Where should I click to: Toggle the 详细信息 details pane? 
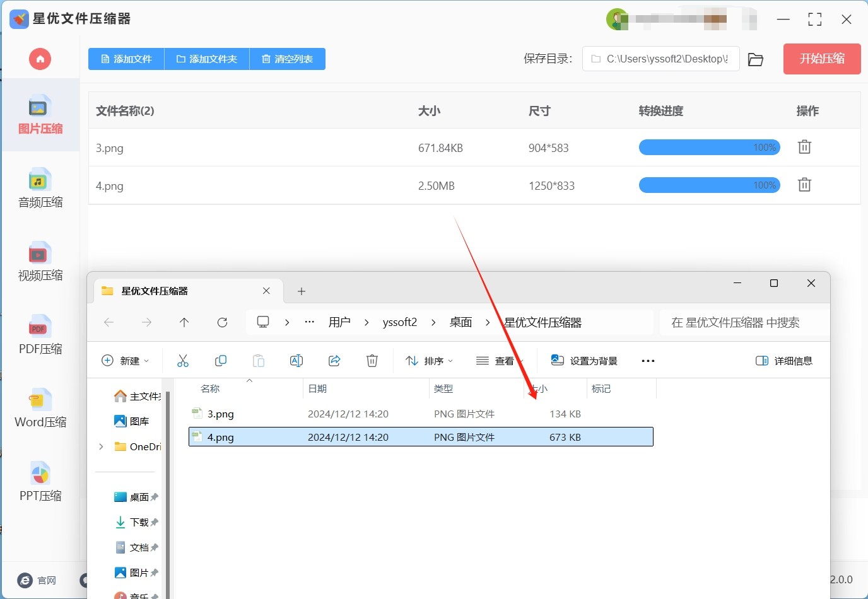point(784,361)
